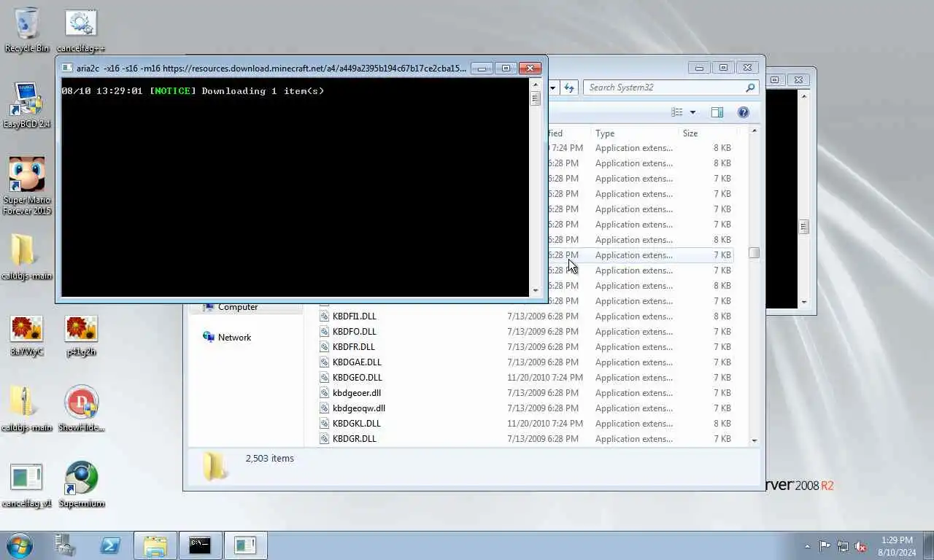Select the cancelfag app taskbar button
934x560 pixels.
(245, 545)
